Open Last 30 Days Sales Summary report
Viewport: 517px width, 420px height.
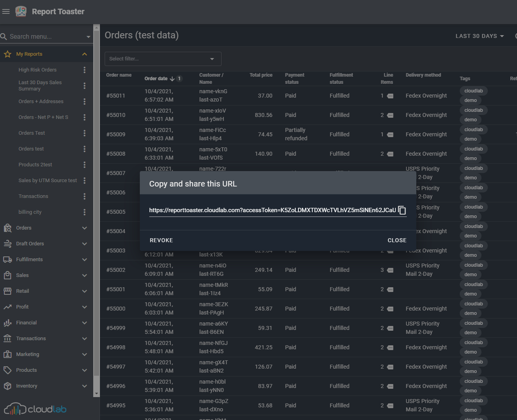coord(40,86)
